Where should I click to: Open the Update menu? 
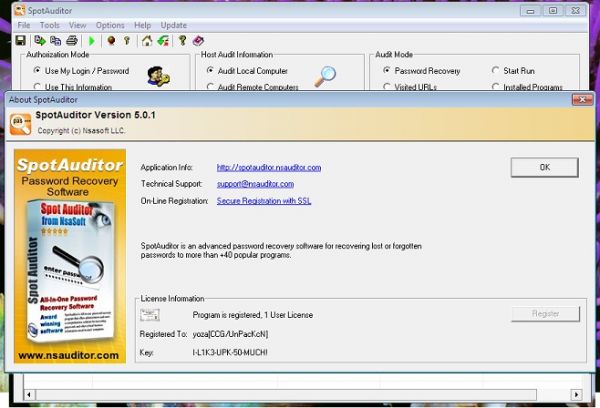174,25
